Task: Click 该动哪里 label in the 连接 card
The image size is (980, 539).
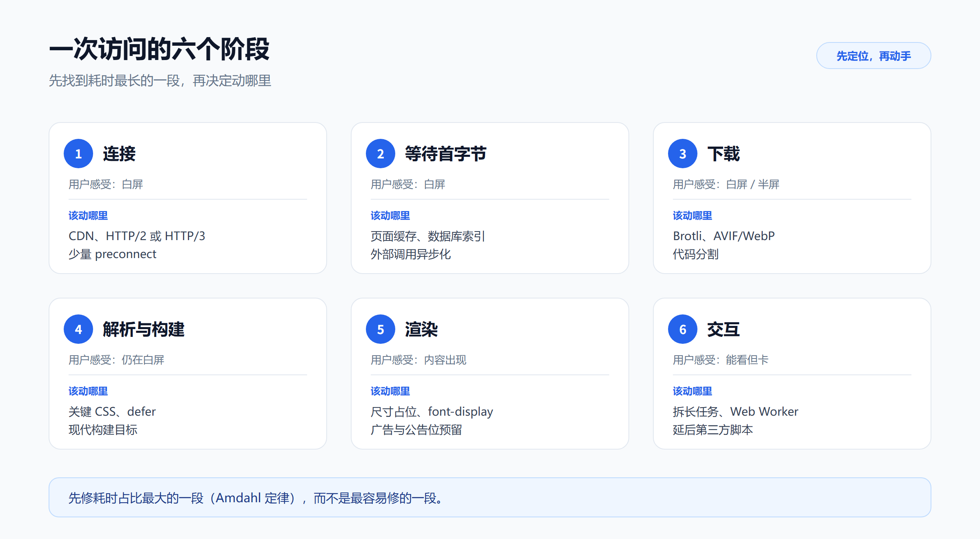Action: [x=88, y=216]
